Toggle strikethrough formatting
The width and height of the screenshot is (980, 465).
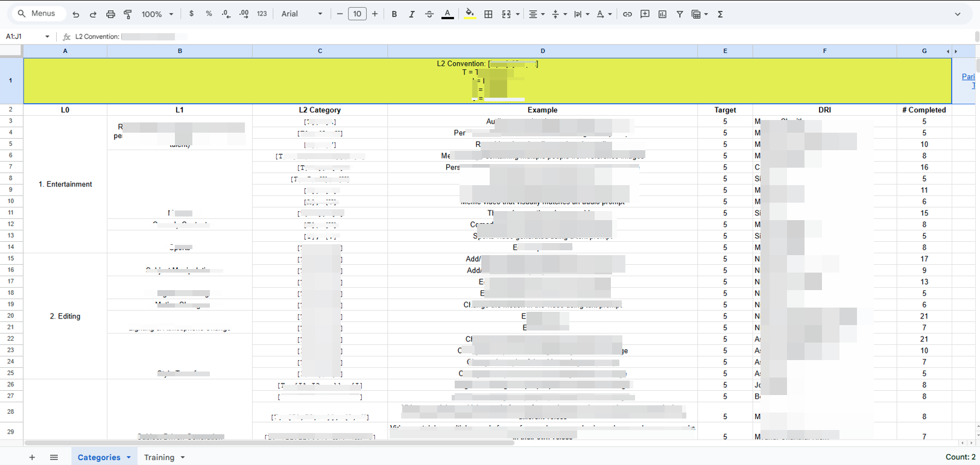(x=429, y=14)
